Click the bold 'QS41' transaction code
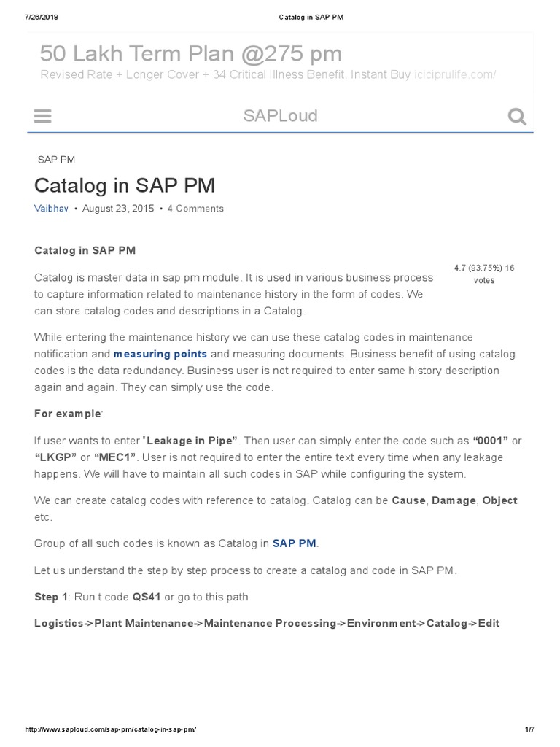Viewport: 560px width, 747px height. tap(147, 597)
